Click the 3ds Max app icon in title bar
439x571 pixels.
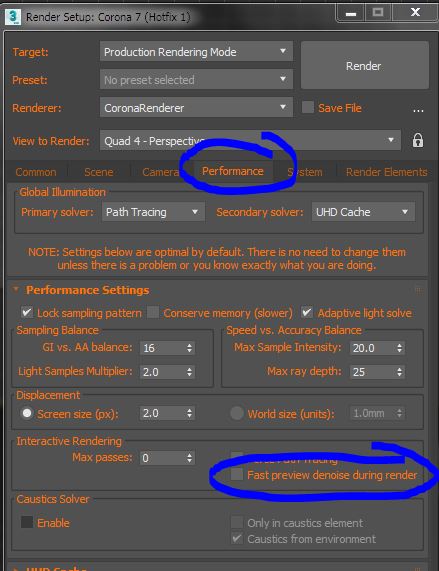click(x=13, y=16)
